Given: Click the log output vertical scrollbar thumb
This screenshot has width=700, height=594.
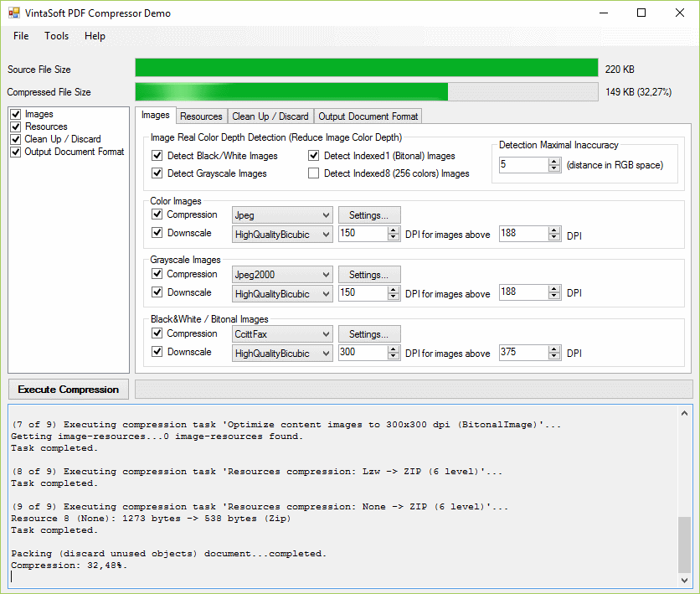Looking at the screenshot, I should (684, 545).
